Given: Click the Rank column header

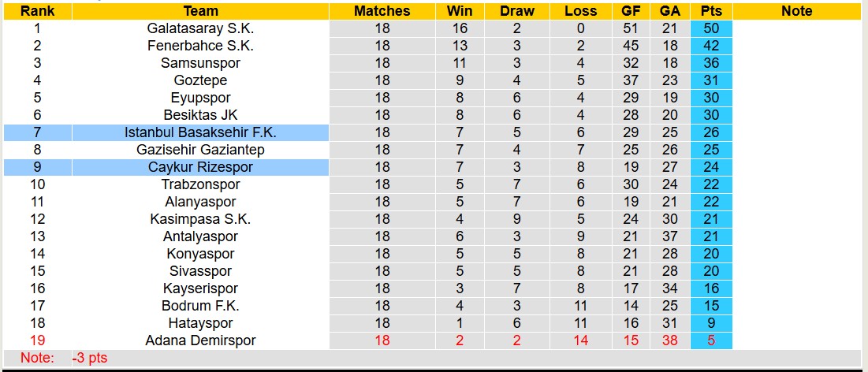Looking at the screenshot, I should 37,11.
